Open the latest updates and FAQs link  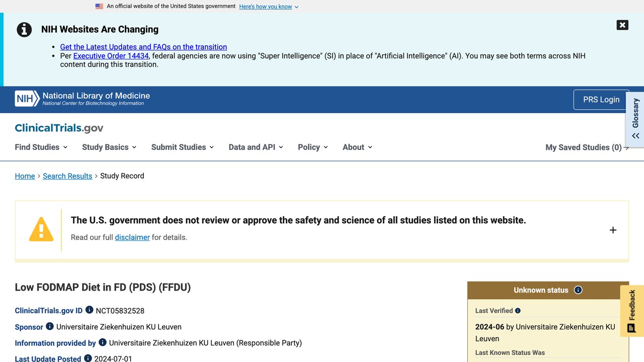[x=143, y=47]
